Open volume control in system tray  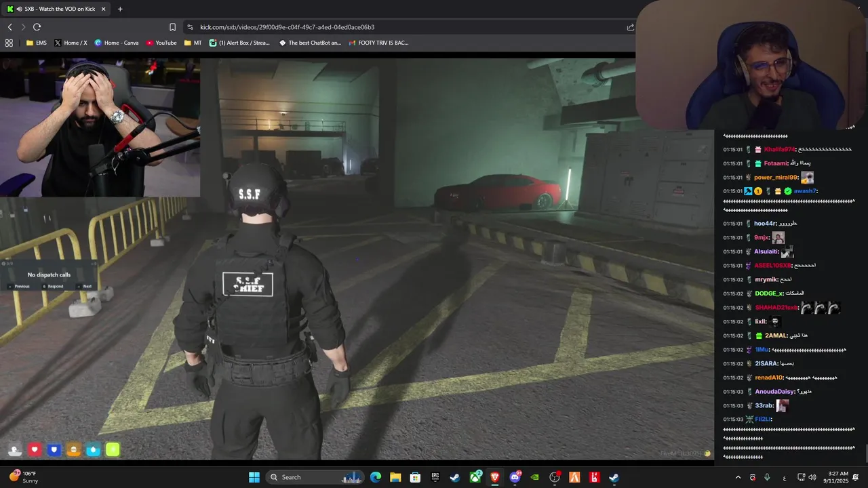click(x=812, y=477)
